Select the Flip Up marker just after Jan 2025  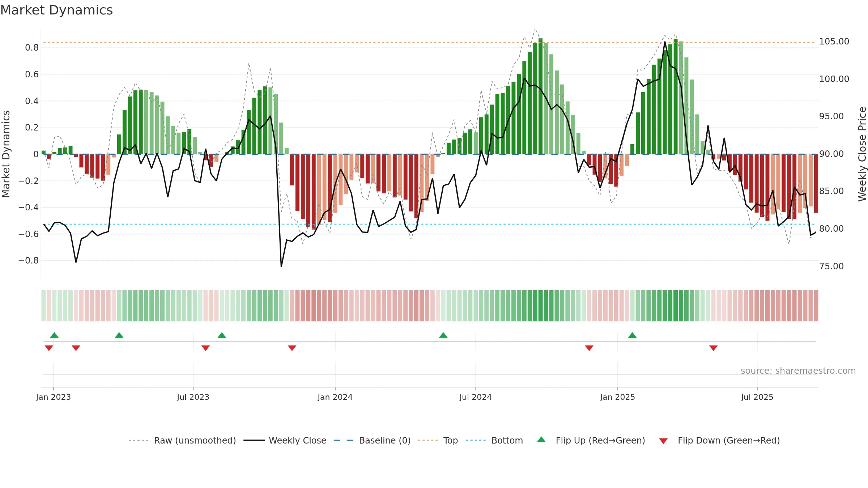coord(632,335)
